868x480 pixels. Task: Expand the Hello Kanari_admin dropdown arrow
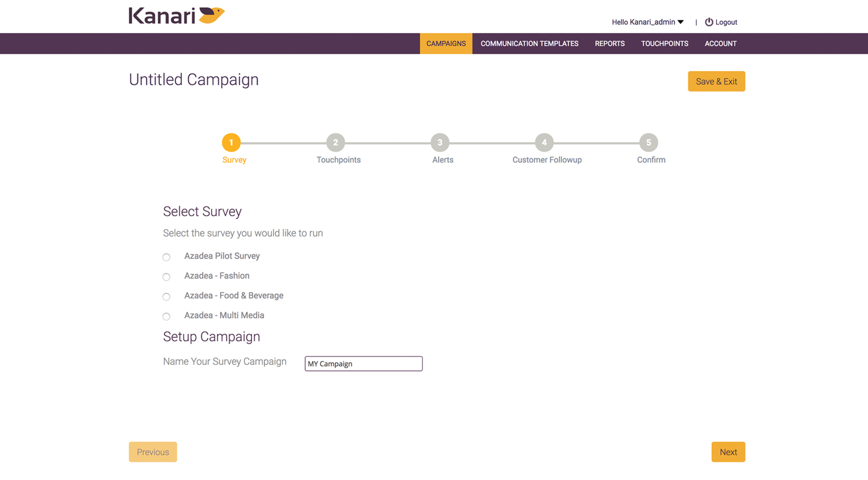(681, 22)
